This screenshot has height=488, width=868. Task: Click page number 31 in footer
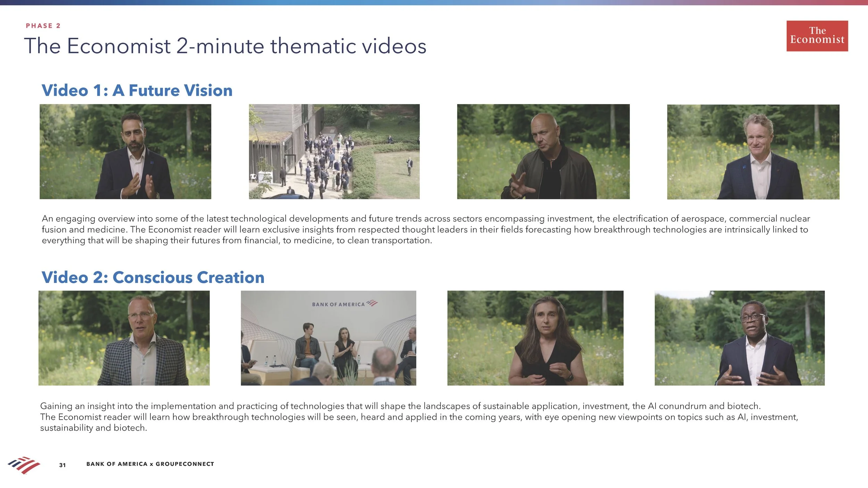(62, 465)
